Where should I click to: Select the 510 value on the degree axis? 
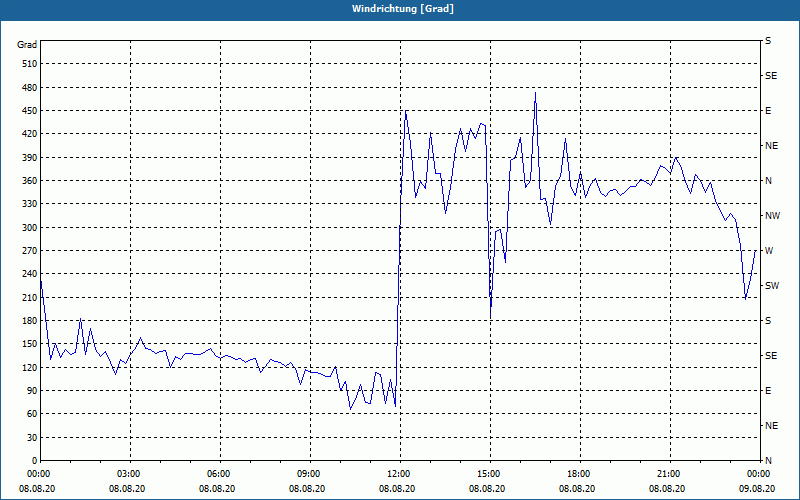click(30, 64)
